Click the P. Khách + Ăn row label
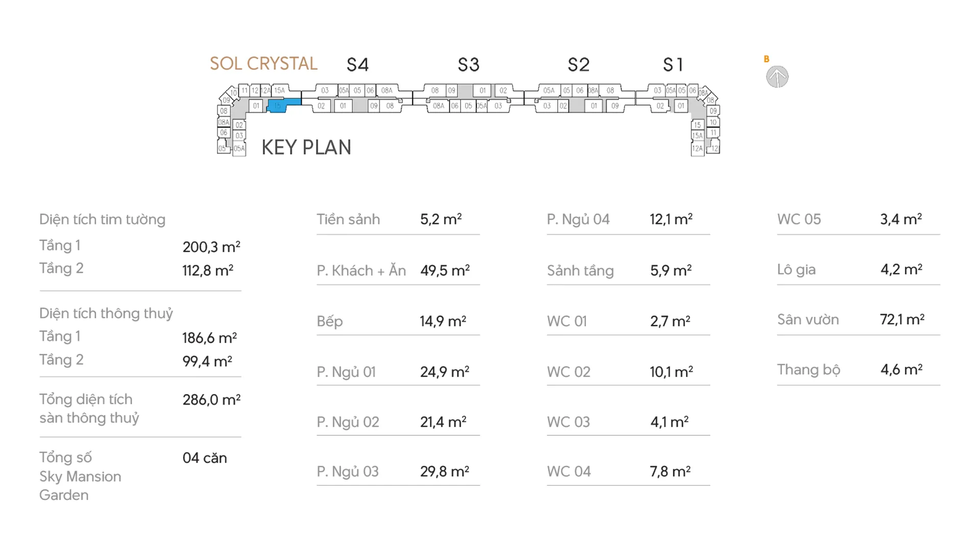 361,270
